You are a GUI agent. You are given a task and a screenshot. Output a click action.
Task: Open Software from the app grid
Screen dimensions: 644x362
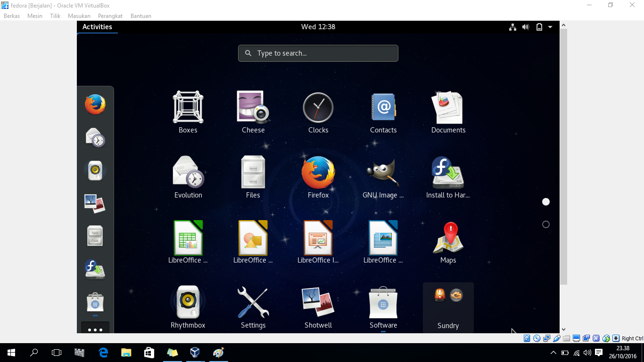point(383,307)
